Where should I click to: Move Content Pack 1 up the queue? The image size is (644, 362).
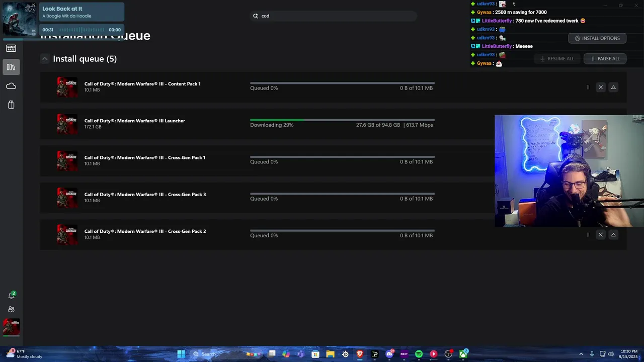point(613,87)
